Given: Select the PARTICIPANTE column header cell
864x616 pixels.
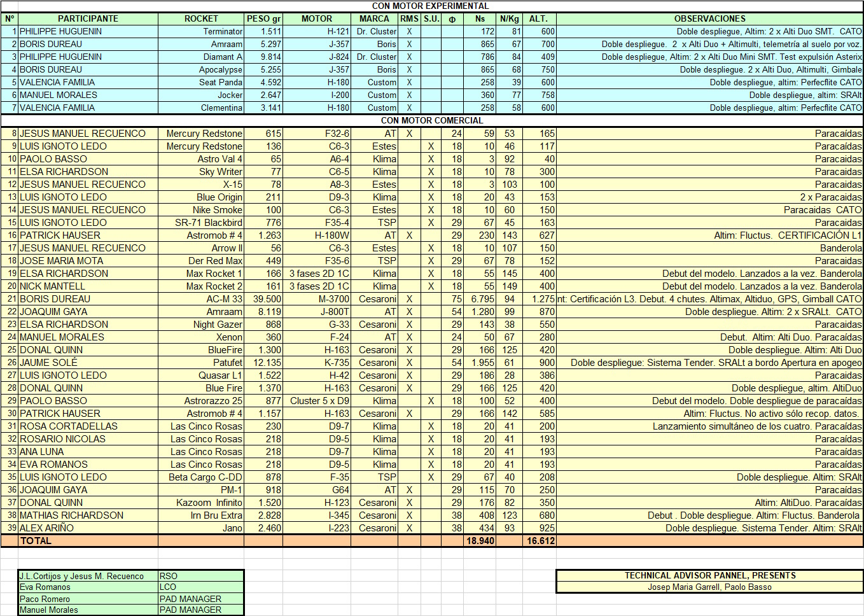Looking at the screenshot, I should pyautogui.click(x=88, y=18).
